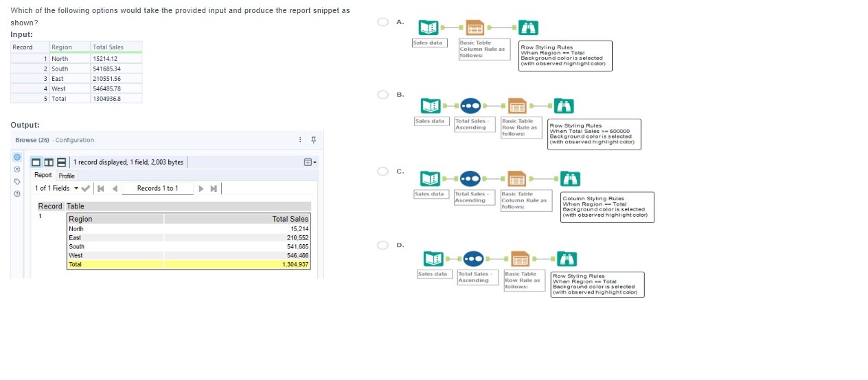Viewport: 868px width, 380px height.
Task: Click the Browse tool in option C
Action: (569, 180)
